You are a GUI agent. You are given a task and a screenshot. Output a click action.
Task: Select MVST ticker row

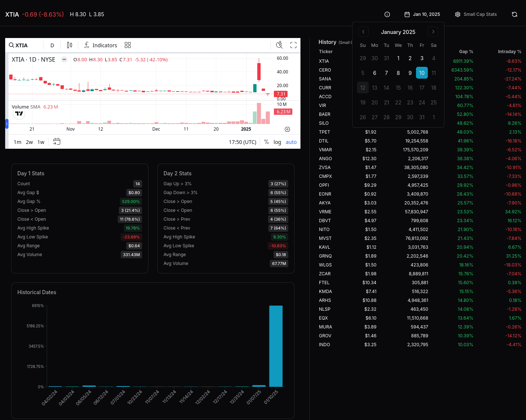420,238
